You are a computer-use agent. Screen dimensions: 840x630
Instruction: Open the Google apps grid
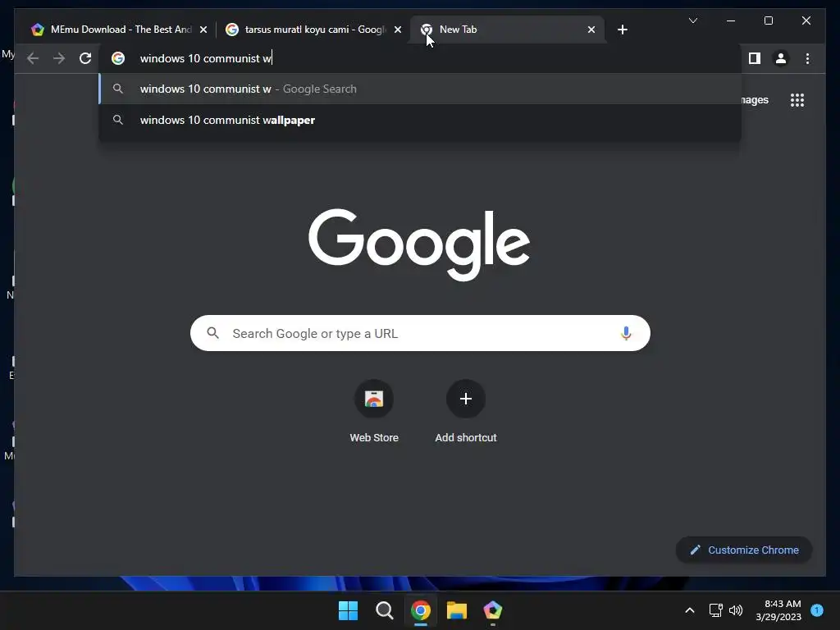coord(797,100)
